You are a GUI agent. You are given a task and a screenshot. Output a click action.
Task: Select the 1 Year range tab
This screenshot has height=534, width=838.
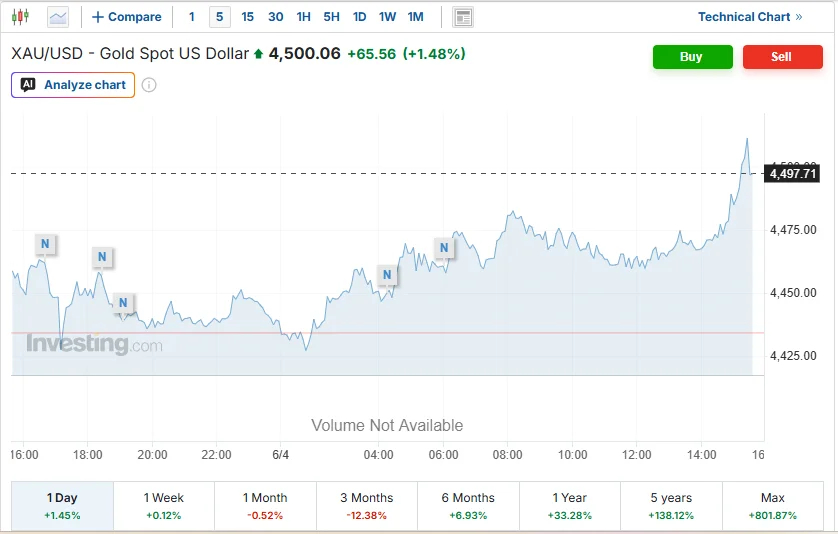[570, 506]
